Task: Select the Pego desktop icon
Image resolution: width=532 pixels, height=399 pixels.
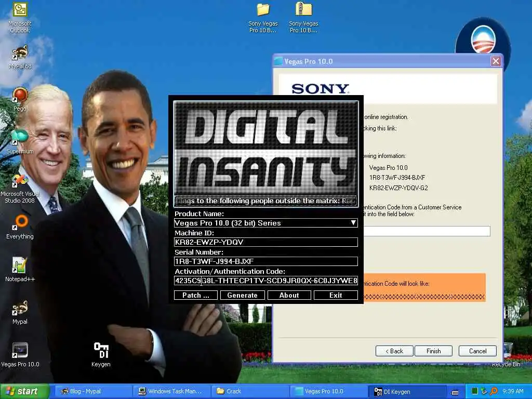Action: pyautogui.click(x=20, y=99)
